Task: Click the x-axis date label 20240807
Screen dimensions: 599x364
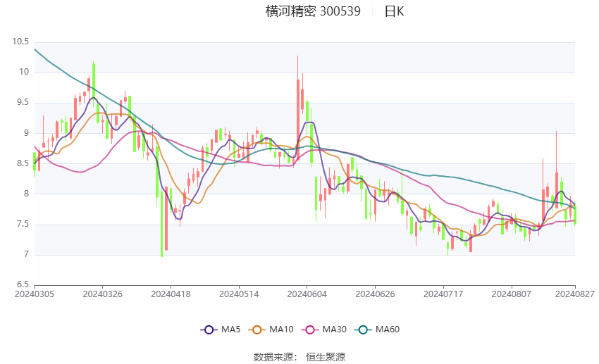Action: pos(511,294)
